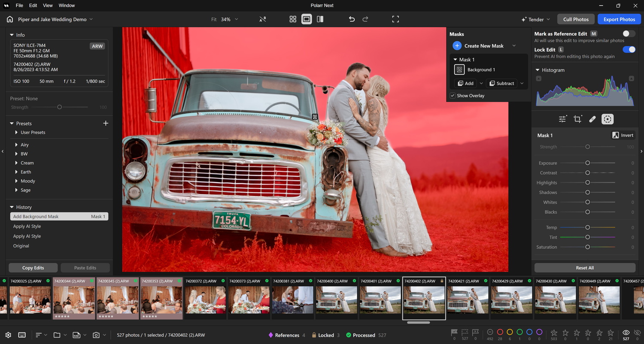Collapse the Histogram panel
Viewport: 644px width, 344px height.
tap(538, 70)
